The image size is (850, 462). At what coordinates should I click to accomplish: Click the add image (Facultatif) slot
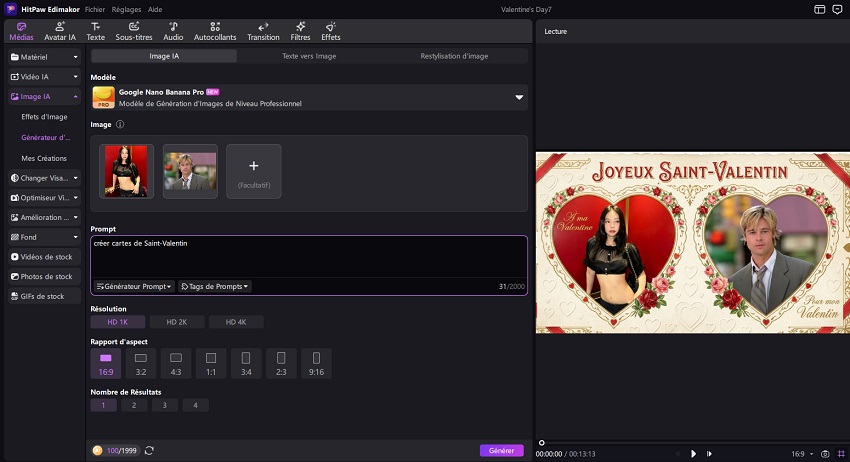coord(253,170)
